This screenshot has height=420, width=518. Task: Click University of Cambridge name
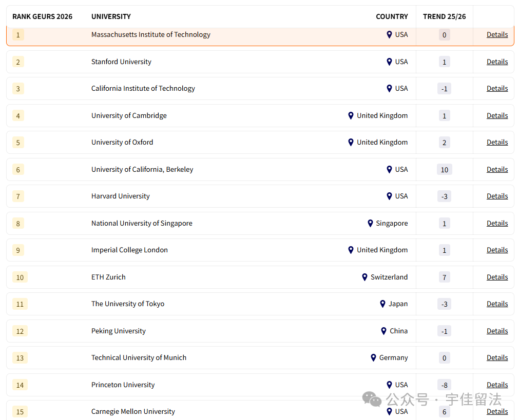129,115
